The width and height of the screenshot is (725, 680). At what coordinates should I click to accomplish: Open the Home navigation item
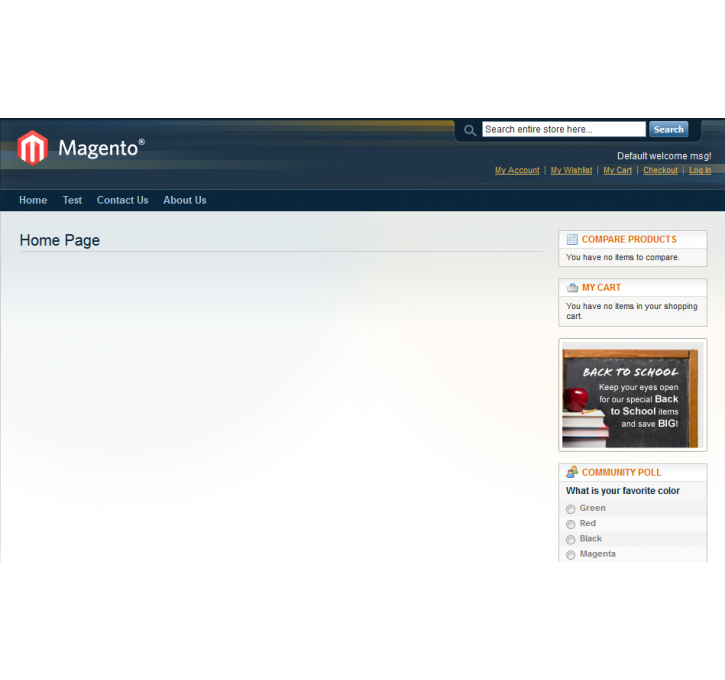click(x=33, y=200)
